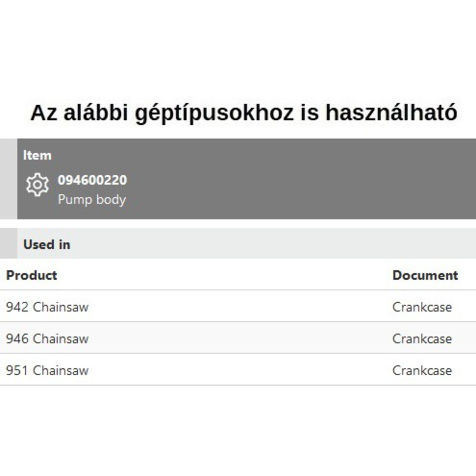Click the light strip left of Item panel
Viewport: 476px width, 476px height.
pyautogui.click(x=8, y=178)
